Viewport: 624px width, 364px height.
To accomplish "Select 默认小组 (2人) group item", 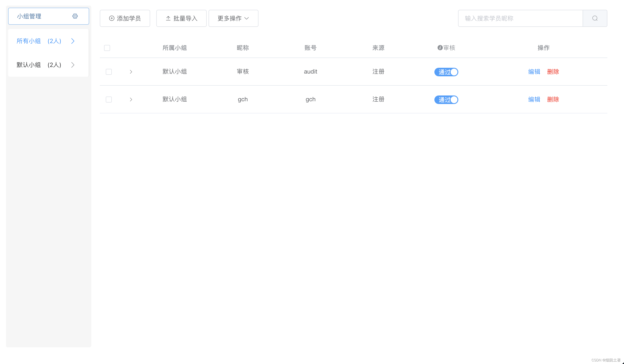I will (x=39, y=65).
